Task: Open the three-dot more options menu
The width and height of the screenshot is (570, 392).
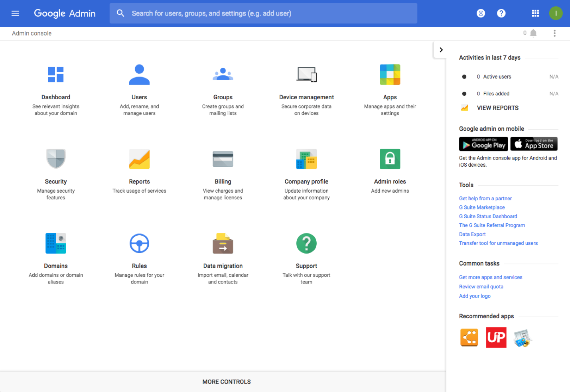Action: [x=554, y=33]
